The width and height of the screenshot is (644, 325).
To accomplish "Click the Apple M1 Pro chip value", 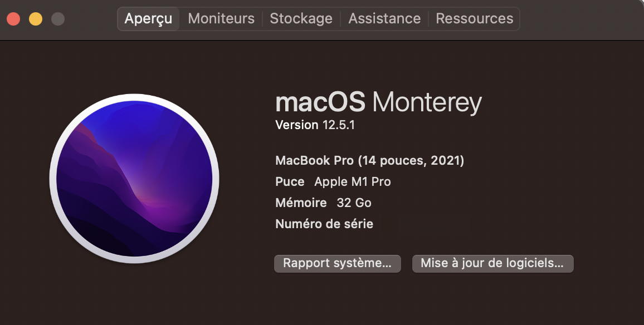I will (x=352, y=182).
